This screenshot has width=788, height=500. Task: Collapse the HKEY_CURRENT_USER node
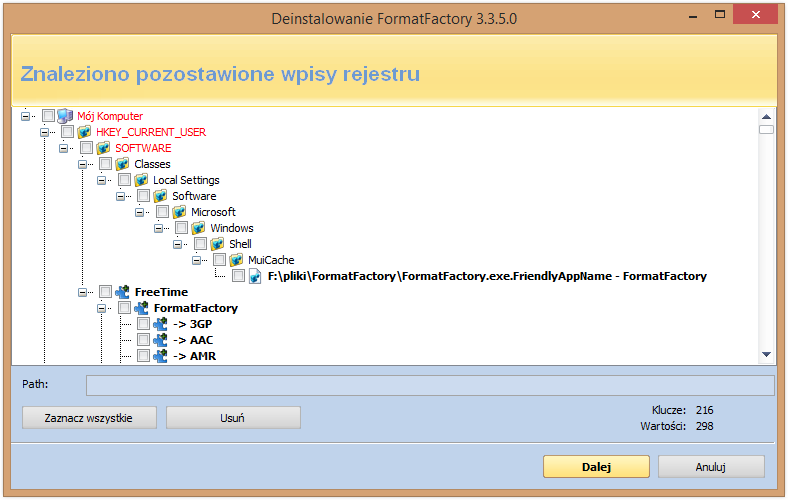coord(45,132)
